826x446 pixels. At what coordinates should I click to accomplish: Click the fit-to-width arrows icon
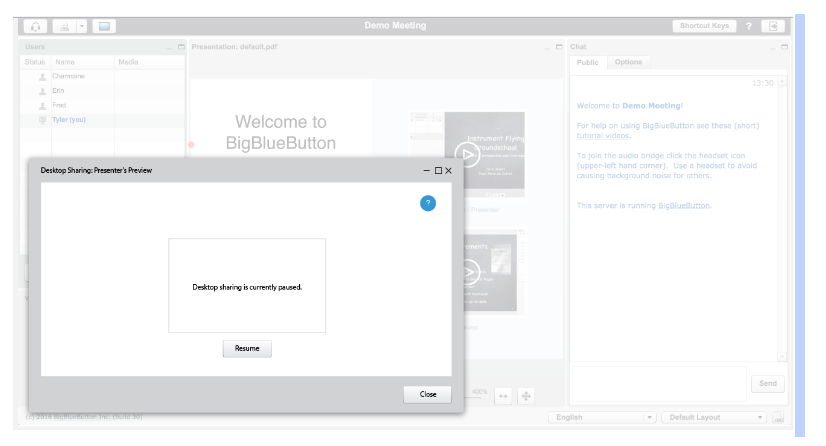click(503, 396)
